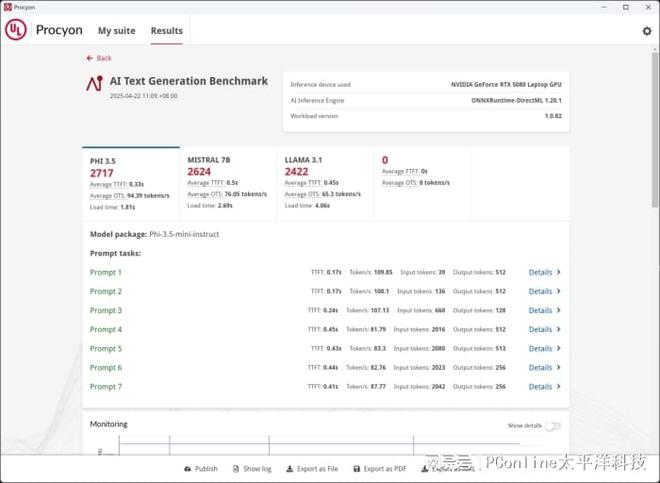The width and height of the screenshot is (660, 483).
Task: Switch to the Results tab
Action: click(x=167, y=31)
